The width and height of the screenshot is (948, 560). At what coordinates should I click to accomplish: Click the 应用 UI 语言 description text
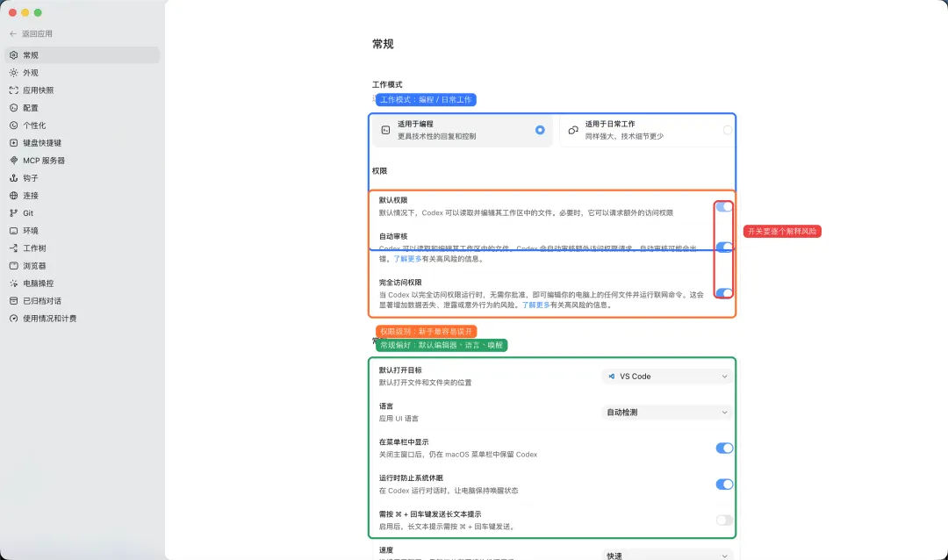point(399,419)
